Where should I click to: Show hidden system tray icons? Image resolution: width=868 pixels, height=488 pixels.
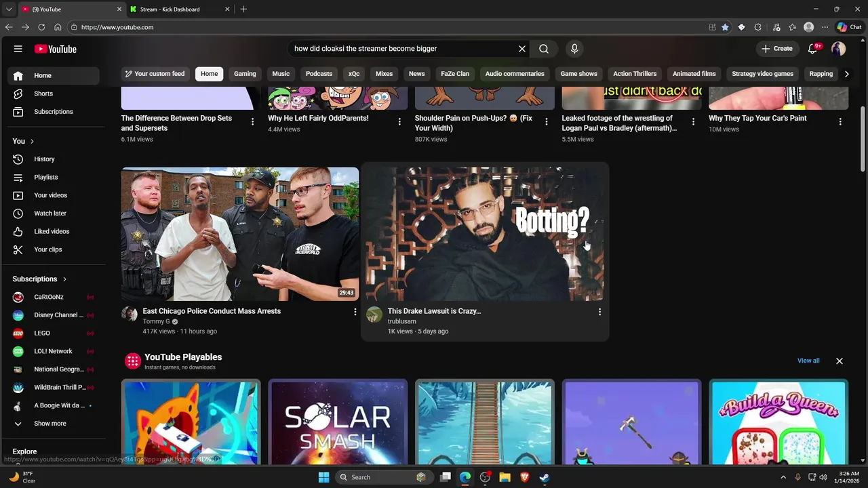783,477
